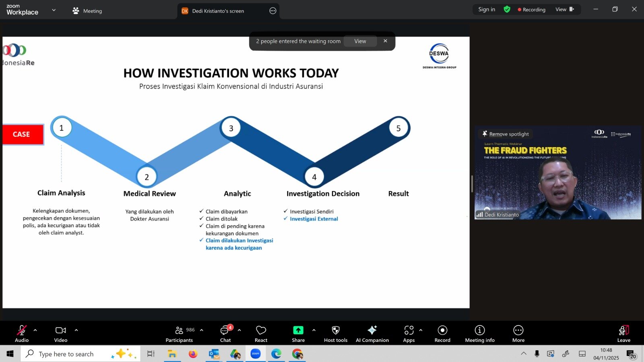The height and width of the screenshot is (362, 644).
Task: Toggle the Video camera button
Action: pyautogui.click(x=61, y=333)
